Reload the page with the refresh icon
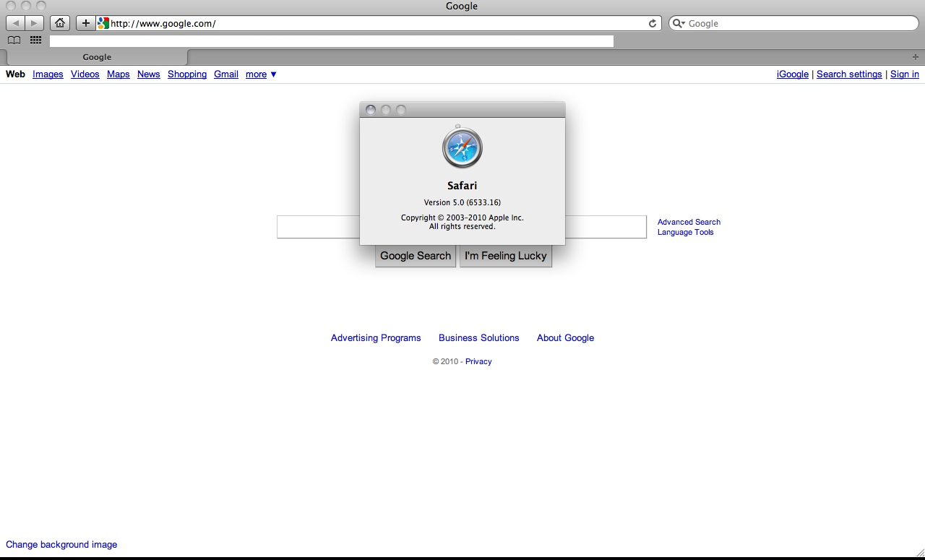Screen dimensions: 925x560 tap(653, 23)
